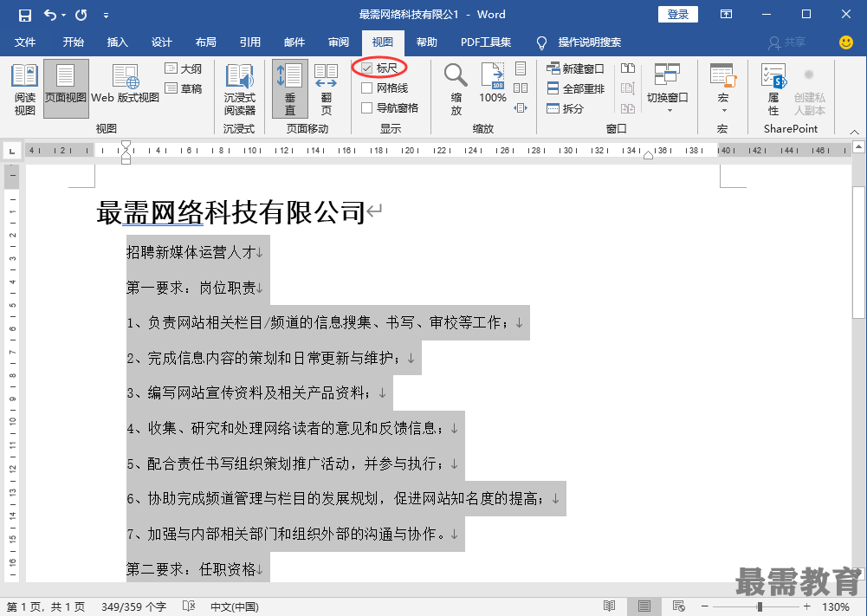This screenshot has height=616, width=867.
Task: Arrange All windows (全部重排)
Action: coord(575,88)
